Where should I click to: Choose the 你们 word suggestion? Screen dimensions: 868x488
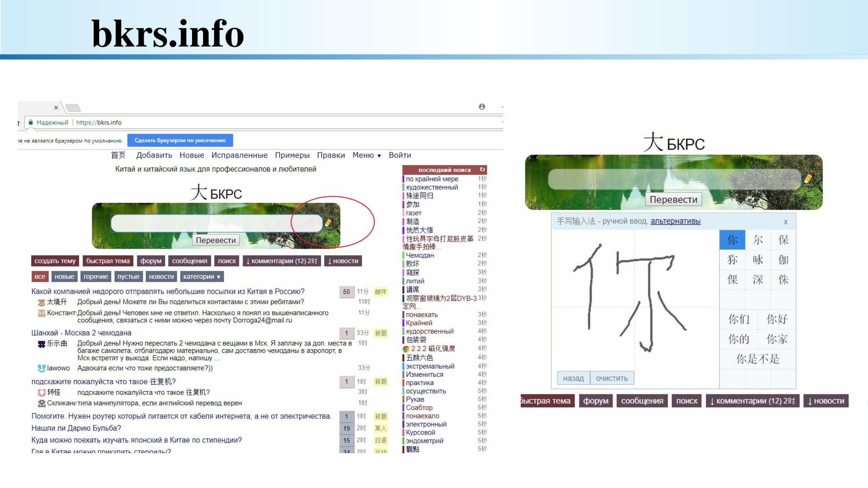coord(738,319)
